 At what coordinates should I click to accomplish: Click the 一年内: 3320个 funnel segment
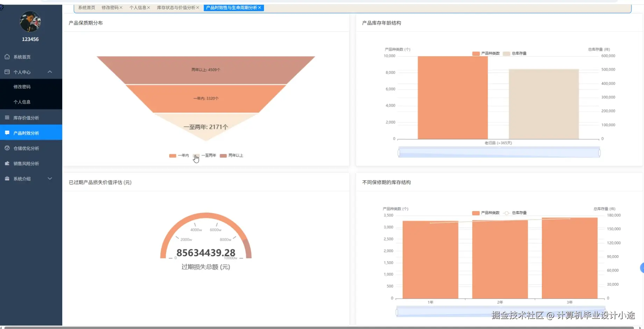206,99
